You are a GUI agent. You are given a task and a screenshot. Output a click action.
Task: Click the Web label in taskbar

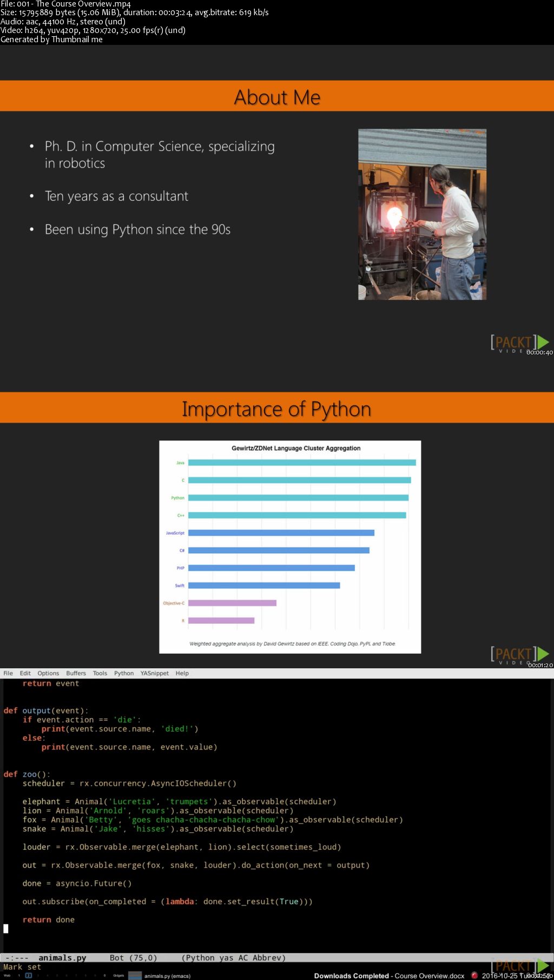pyautogui.click(x=7, y=976)
